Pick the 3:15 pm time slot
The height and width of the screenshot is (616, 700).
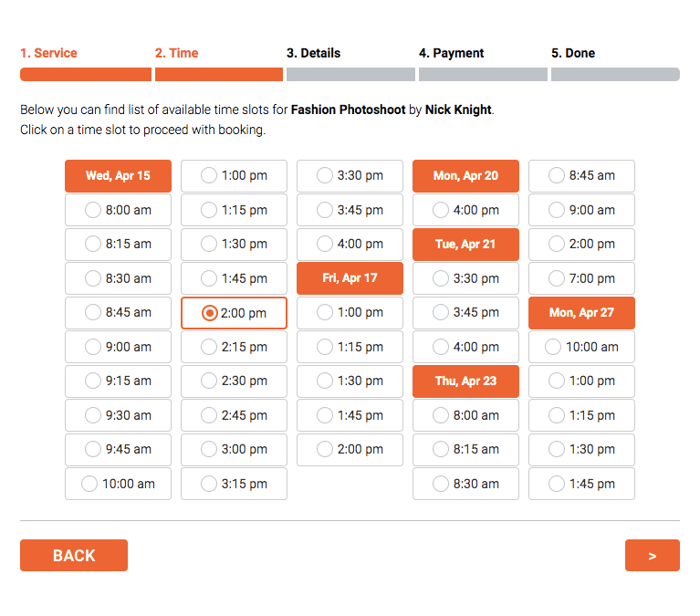tap(234, 484)
